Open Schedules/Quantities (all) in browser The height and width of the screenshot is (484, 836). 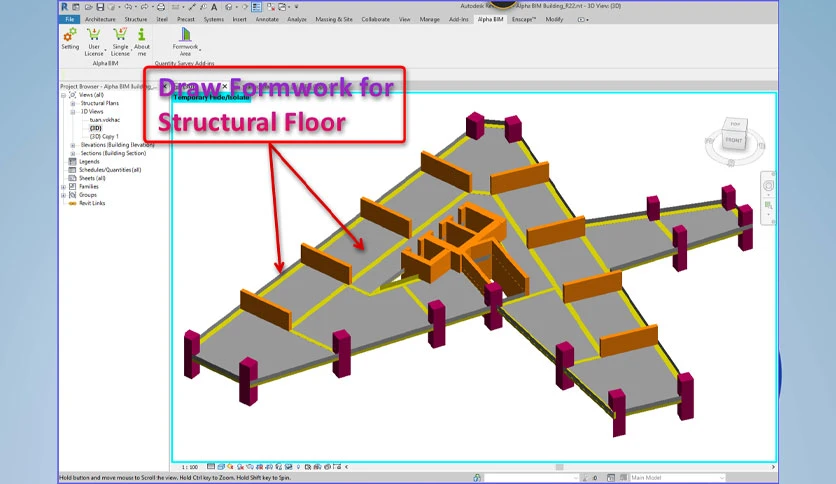coord(110,170)
